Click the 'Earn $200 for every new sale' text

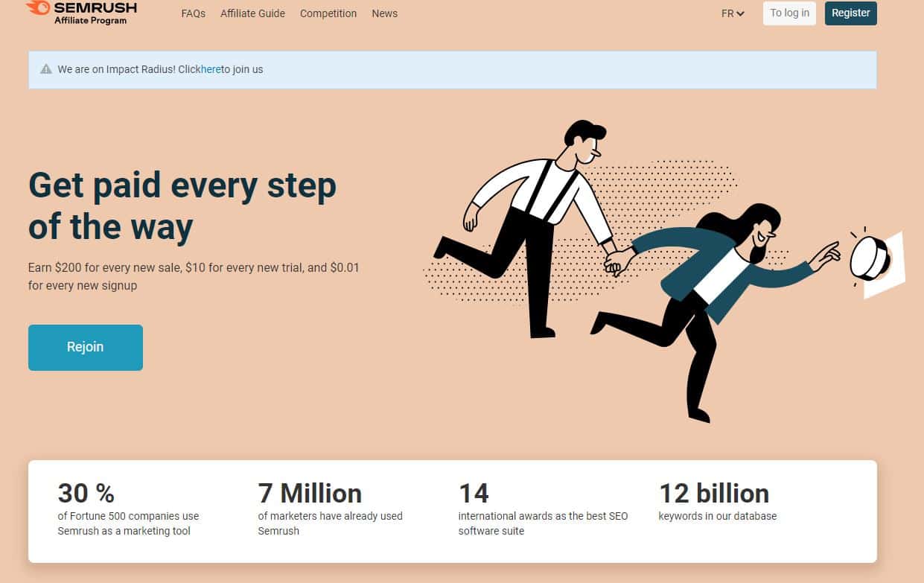click(194, 275)
